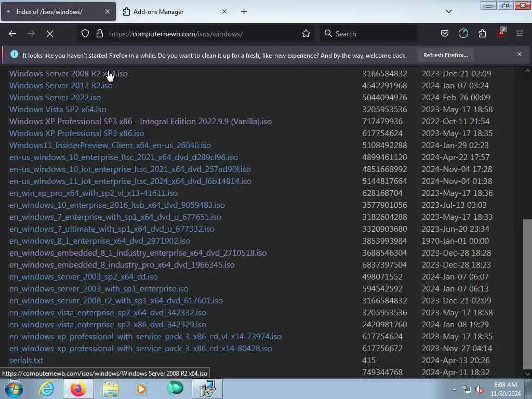Open the muted volume tray icon

click(x=480, y=390)
